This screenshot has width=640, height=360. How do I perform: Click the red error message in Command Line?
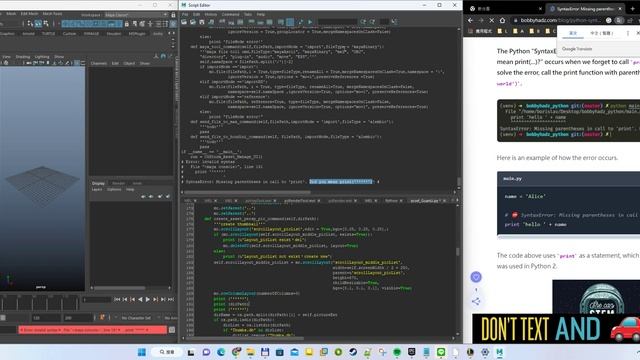(93, 330)
